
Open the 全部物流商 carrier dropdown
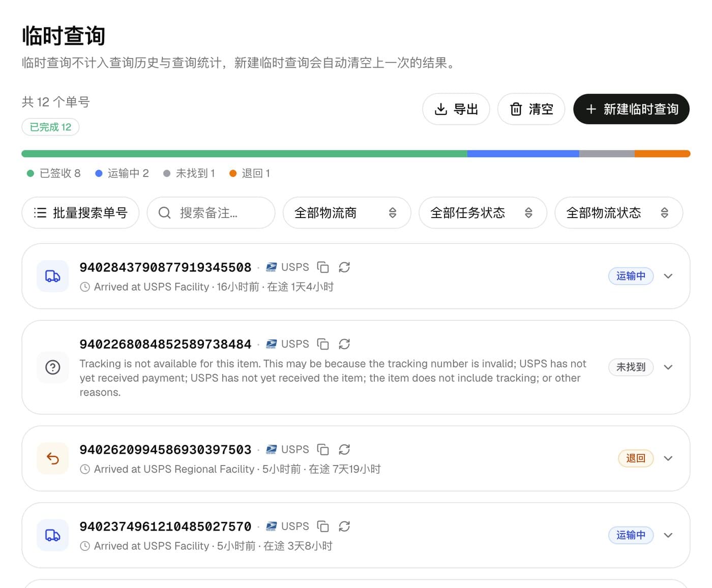coord(347,212)
